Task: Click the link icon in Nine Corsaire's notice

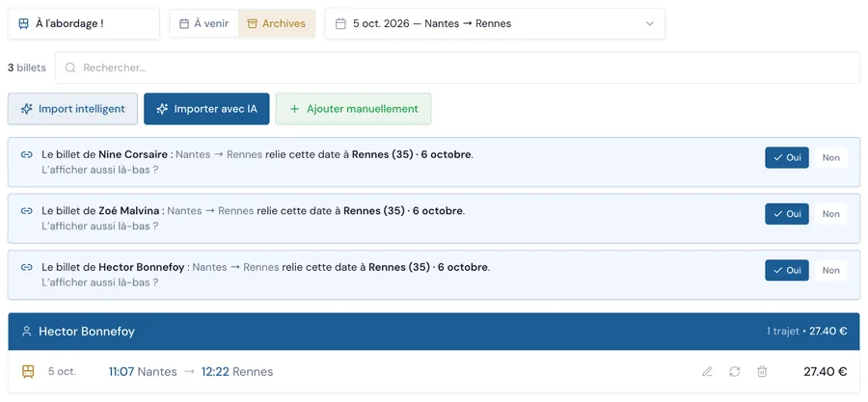Action: 27,155
